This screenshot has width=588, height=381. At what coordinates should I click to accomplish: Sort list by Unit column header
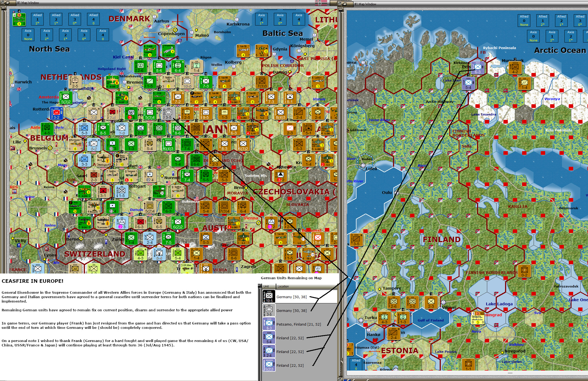(266, 286)
